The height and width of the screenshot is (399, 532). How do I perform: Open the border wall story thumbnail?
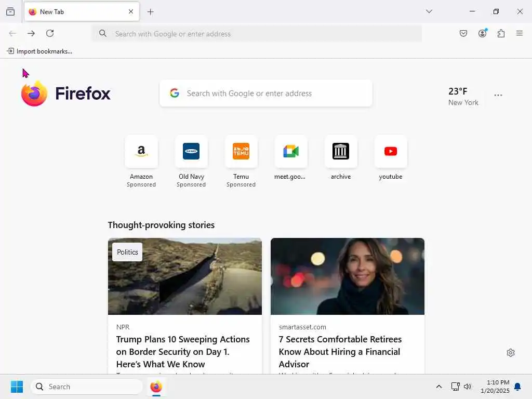185,276
